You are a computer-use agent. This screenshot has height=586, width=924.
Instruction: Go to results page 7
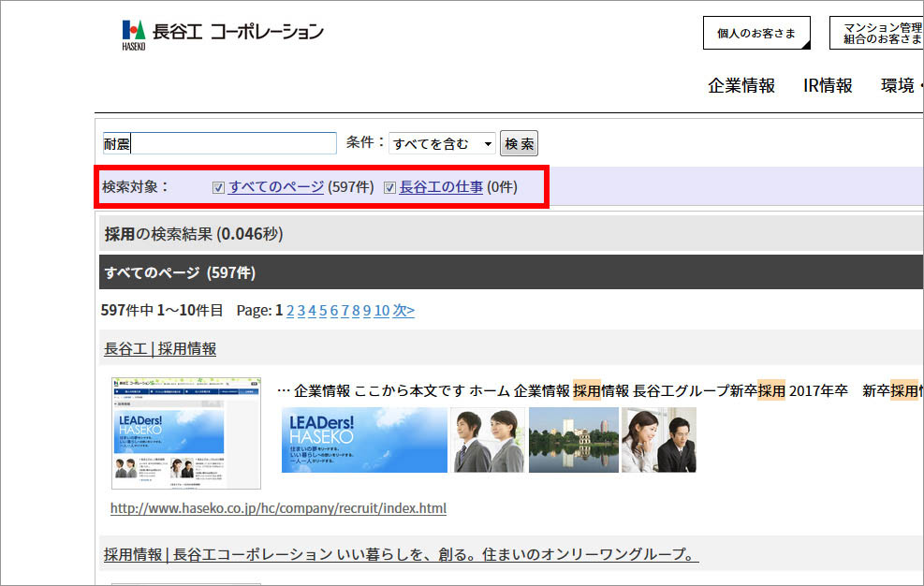(x=345, y=310)
